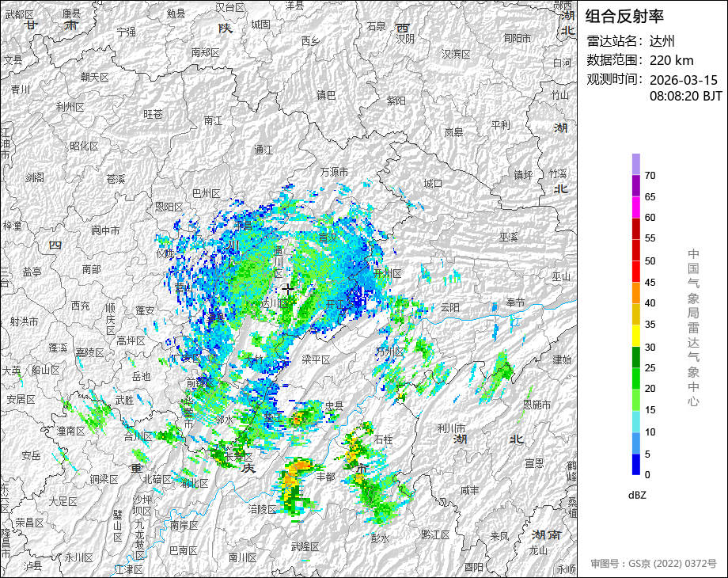Click the 江津区 place label
728x578 pixels.
(x=129, y=569)
